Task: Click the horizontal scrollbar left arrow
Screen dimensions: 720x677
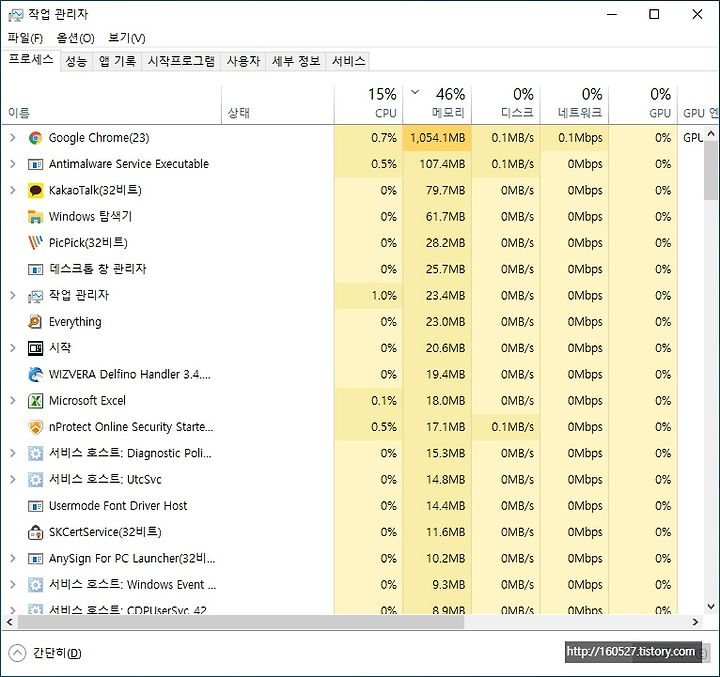Action: 9,622
